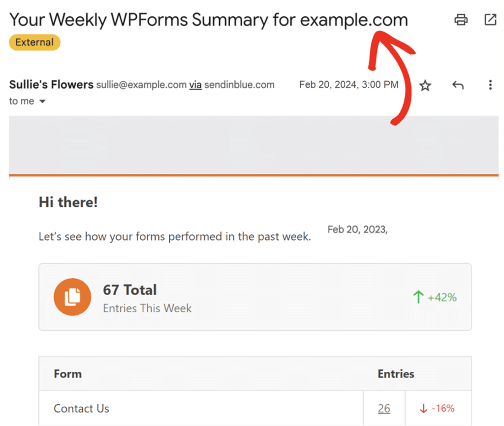Image resolution: width=504 pixels, height=426 pixels.
Task: Open email in new window
Action: click(490, 20)
